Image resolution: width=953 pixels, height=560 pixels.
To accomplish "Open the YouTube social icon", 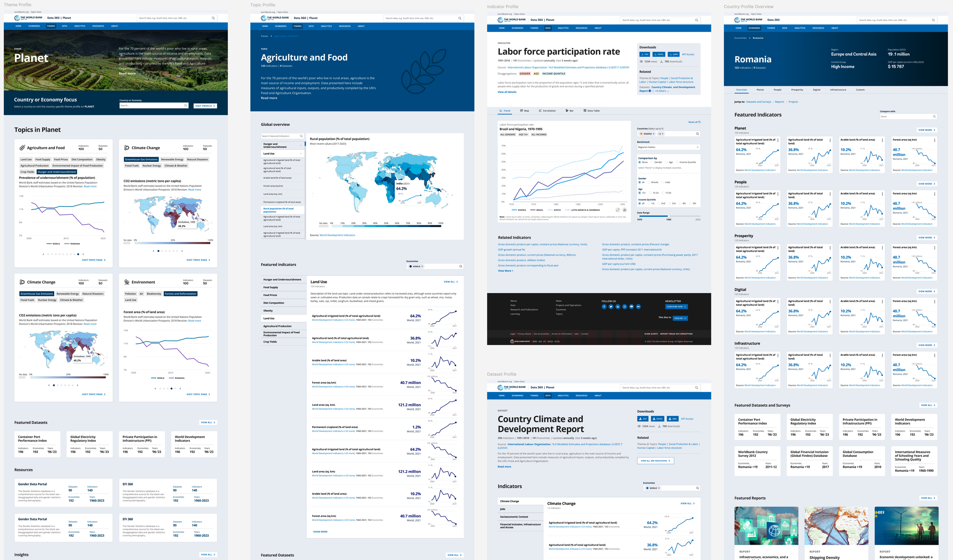I will [x=631, y=307].
